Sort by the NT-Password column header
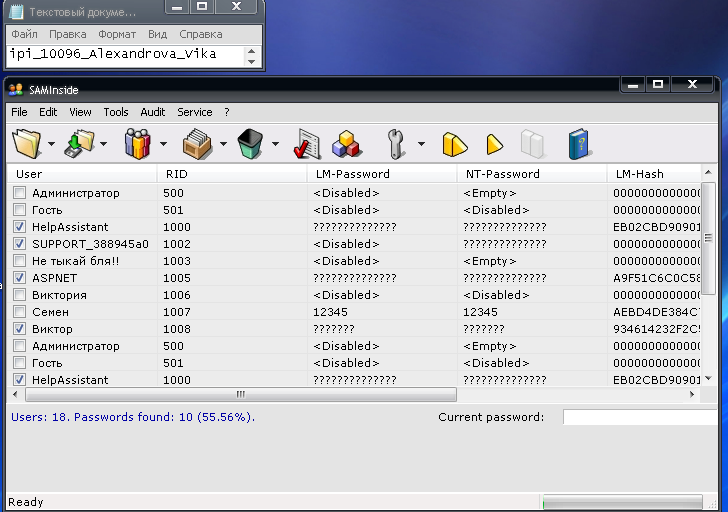 click(x=532, y=174)
